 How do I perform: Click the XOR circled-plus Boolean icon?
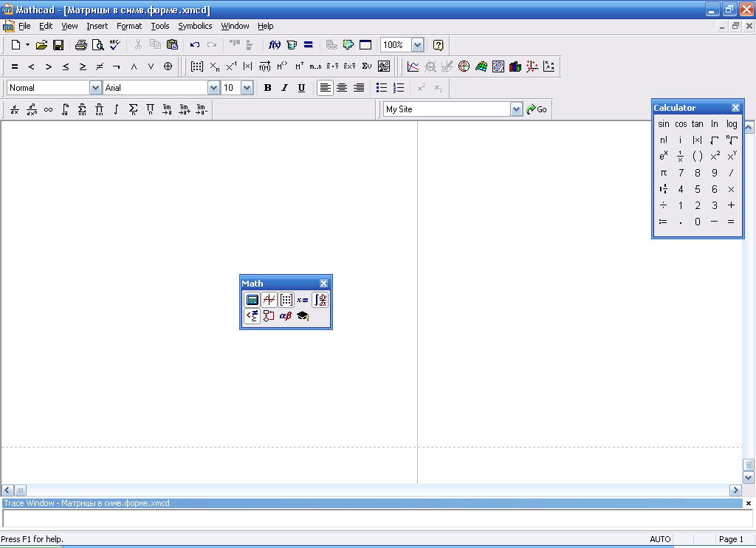pyautogui.click(x=168, y=66)
